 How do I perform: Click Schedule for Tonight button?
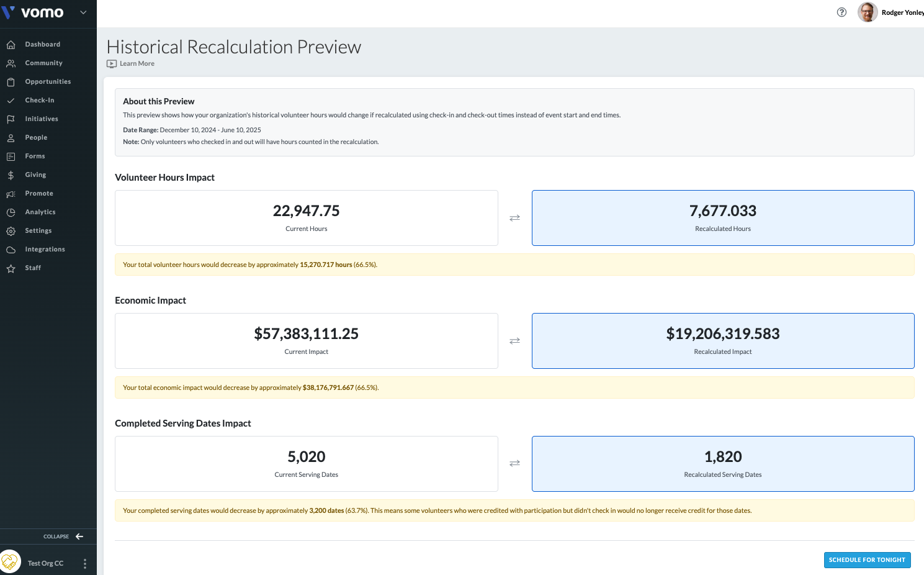coord(867,560)
